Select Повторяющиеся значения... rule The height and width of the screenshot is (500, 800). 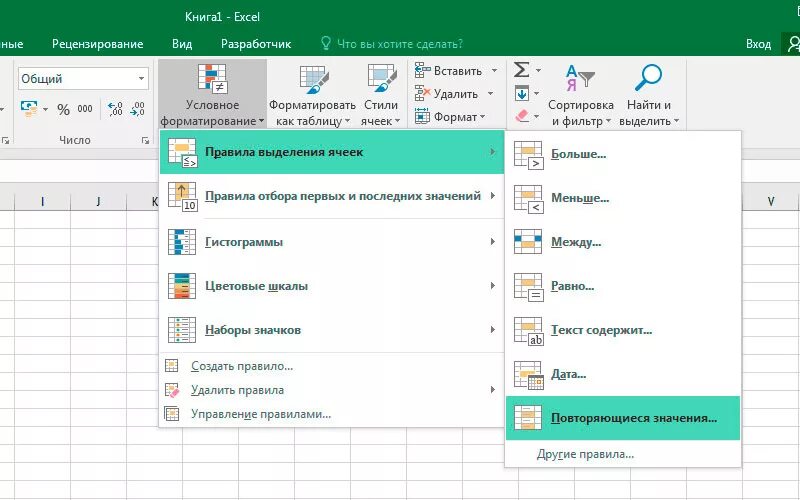coord(622,418)
